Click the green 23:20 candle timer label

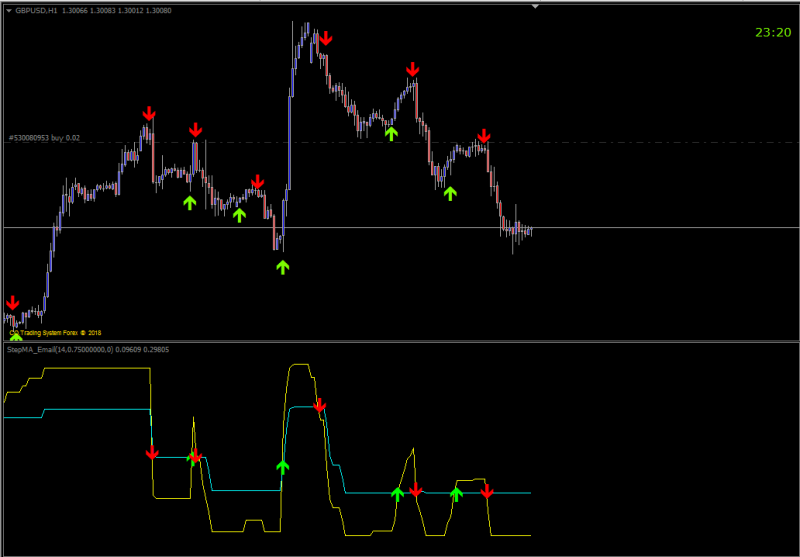click(772, 33)
